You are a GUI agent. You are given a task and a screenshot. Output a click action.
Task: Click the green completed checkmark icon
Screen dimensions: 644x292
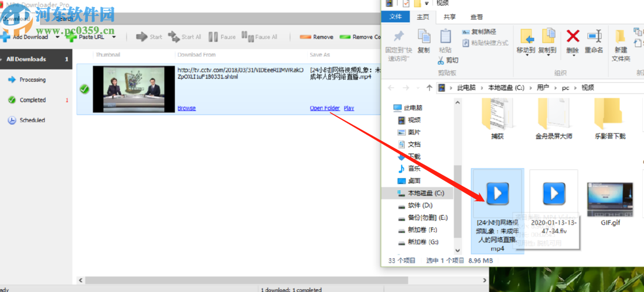point(84,89)
